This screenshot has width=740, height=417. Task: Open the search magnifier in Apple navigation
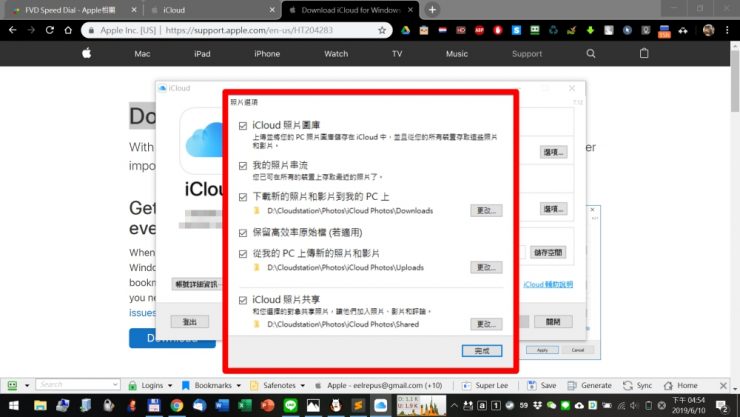pyautogui.click(x=591, y=53)
